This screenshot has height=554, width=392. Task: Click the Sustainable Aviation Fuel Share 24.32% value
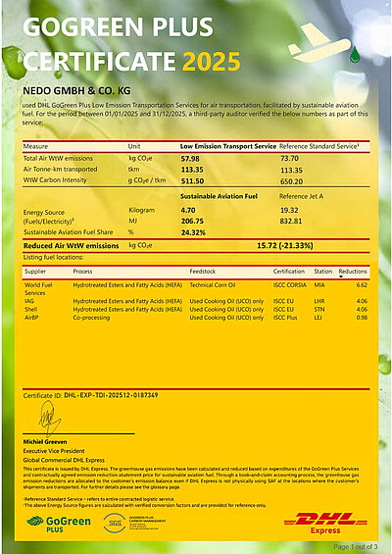pyautogui.click(x=193, y=232)
